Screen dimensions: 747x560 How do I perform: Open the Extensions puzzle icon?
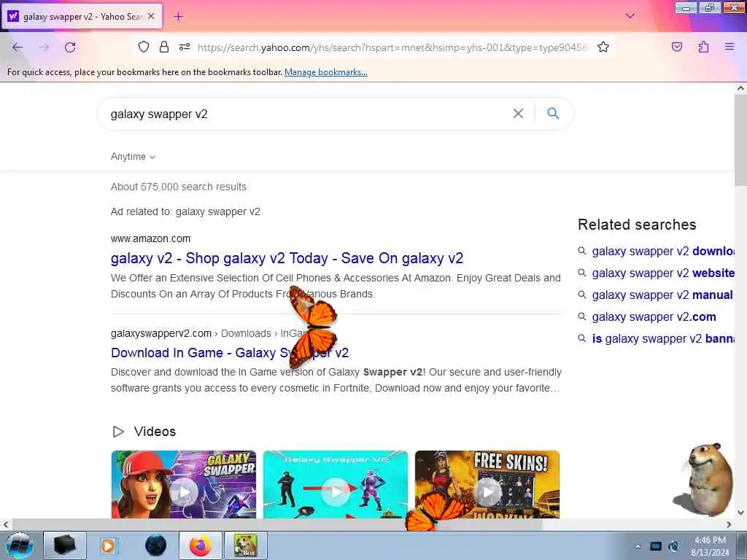703,47
